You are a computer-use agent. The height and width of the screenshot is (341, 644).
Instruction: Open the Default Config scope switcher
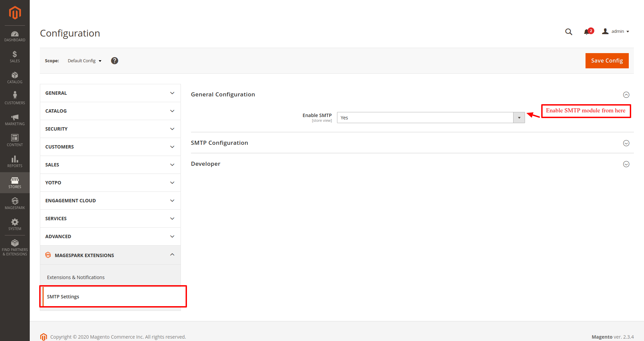85,61
